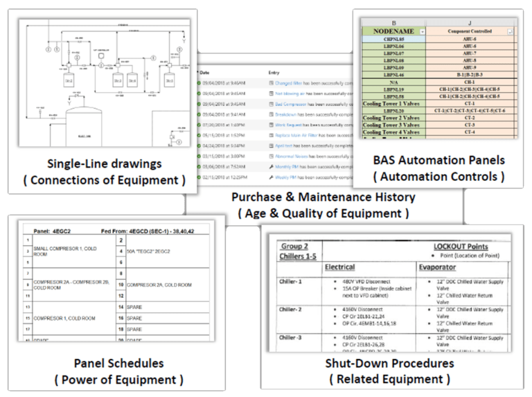Open the Weekly PM link
532x397 pixels.
pos(285,177)
